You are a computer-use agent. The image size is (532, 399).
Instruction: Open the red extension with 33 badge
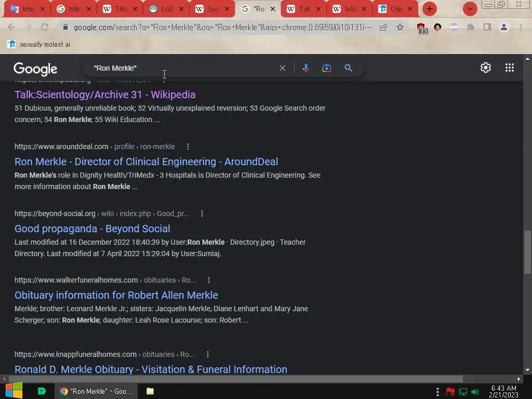click(x=422, y=28)
